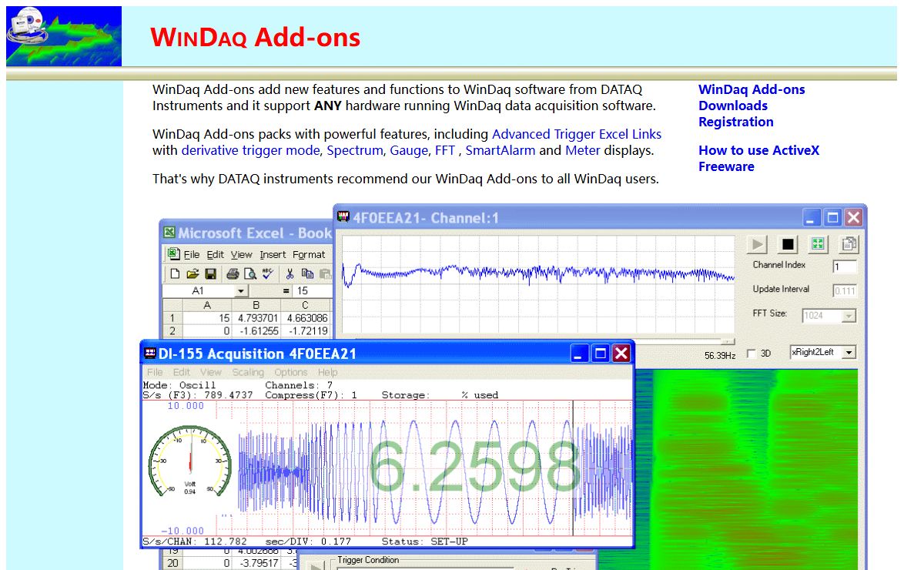Click the New document icon in Excel toolbar
Viewport: 924px width, 570px height.
tap(175, 273)
